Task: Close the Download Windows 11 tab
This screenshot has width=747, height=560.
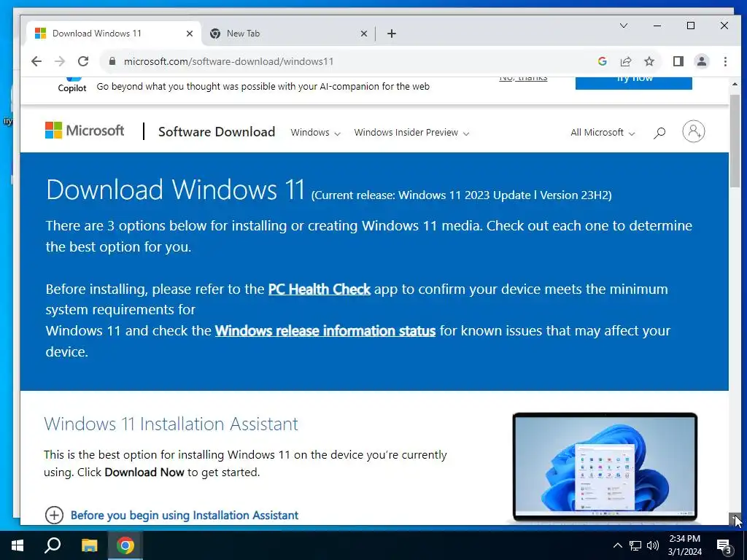Action: click(190, 34)
